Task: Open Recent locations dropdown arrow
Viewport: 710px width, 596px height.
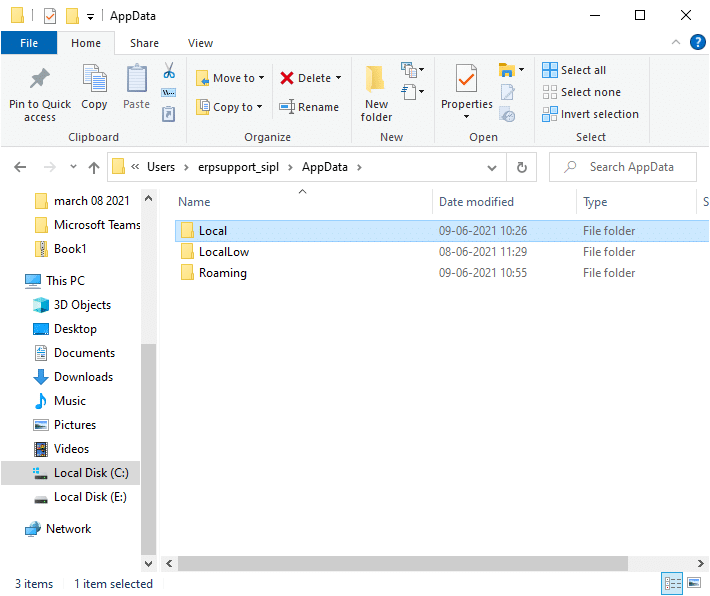Action: click(x=73, y=167)
